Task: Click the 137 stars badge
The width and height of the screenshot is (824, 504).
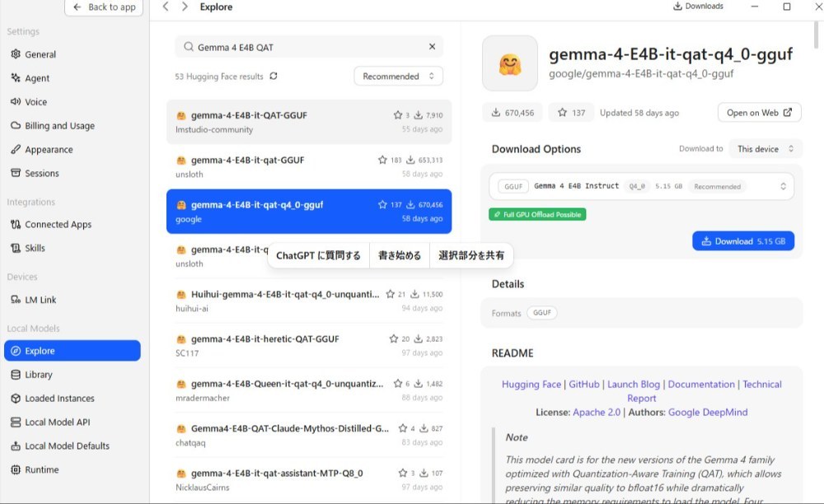Action: pos(571,112)
